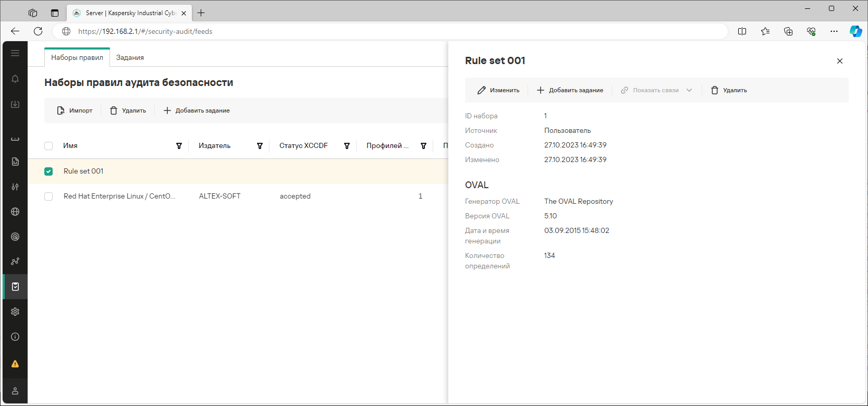Screen dimensions: 868x406
Task: Open the filter for Издатель column
Action: [x=260, y=146]
